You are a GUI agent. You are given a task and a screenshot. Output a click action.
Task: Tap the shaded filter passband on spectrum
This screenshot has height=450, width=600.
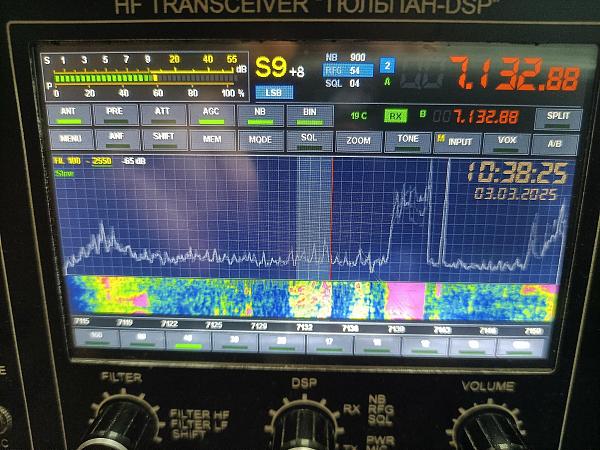(x=313, y=218)
